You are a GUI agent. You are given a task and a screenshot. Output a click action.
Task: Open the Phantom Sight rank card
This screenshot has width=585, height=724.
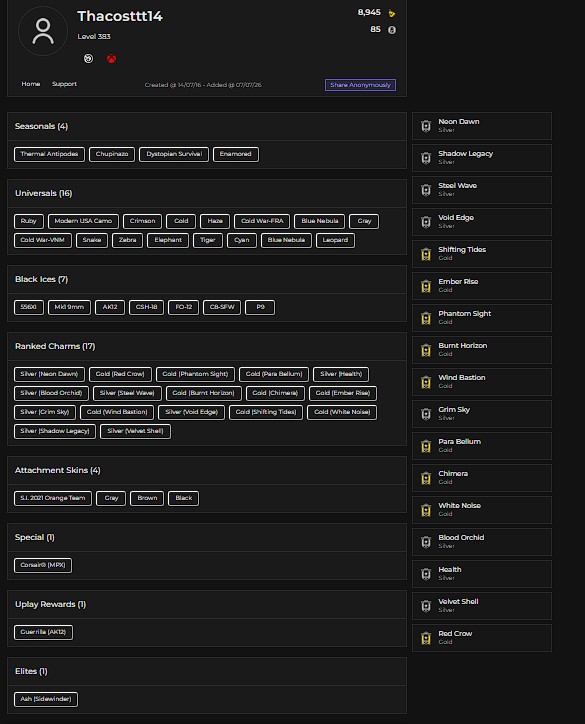pyautogui.click(x=482, y=318)
